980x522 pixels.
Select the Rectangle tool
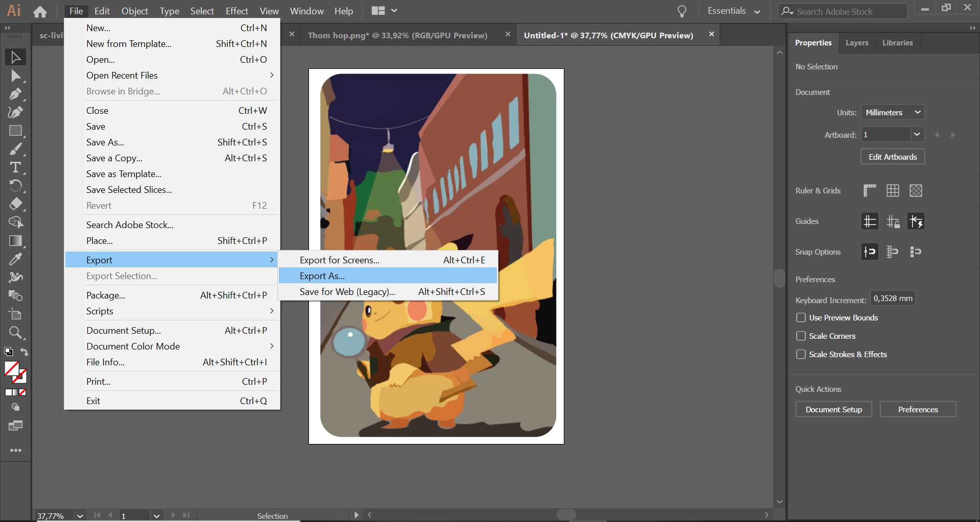[x=15, y=131]
